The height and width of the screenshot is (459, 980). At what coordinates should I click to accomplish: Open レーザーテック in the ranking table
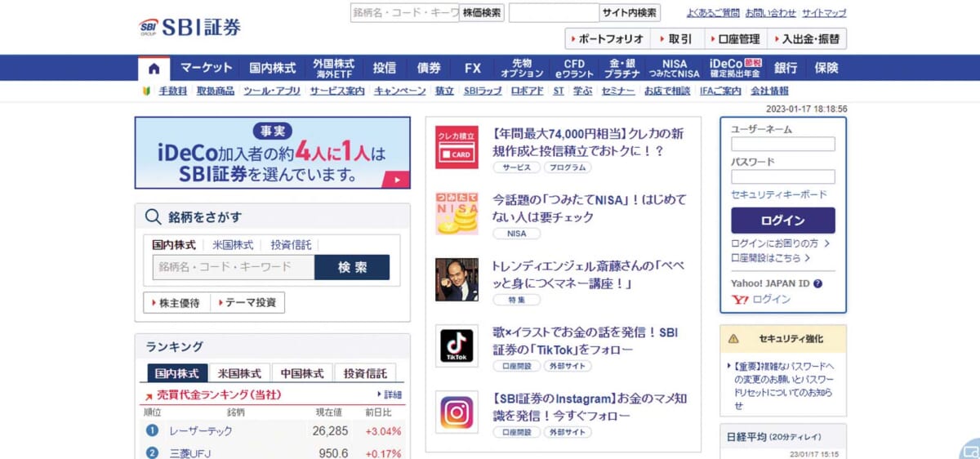201,430
